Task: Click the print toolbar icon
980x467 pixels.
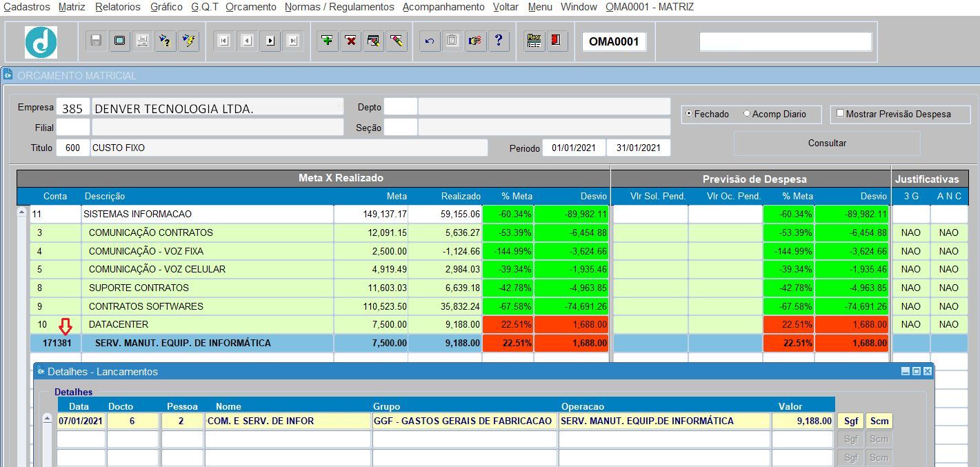Action: [142, 41]
